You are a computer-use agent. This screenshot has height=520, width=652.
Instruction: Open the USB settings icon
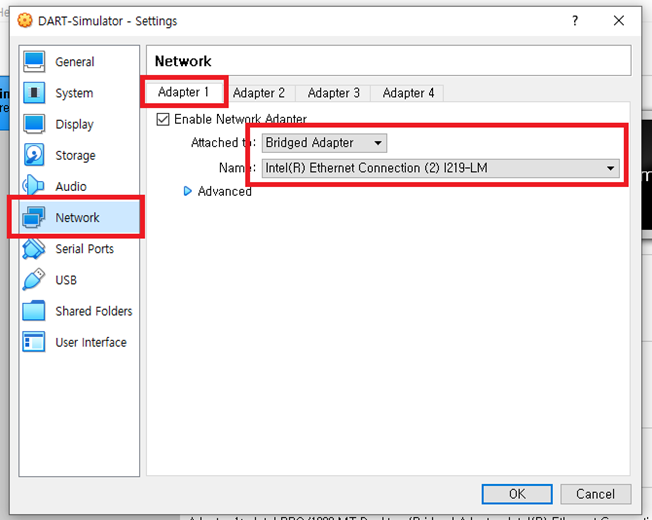coord(34,280)
